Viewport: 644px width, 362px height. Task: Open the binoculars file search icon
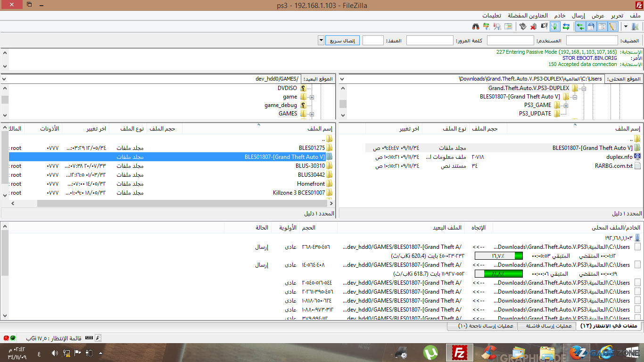476,27
